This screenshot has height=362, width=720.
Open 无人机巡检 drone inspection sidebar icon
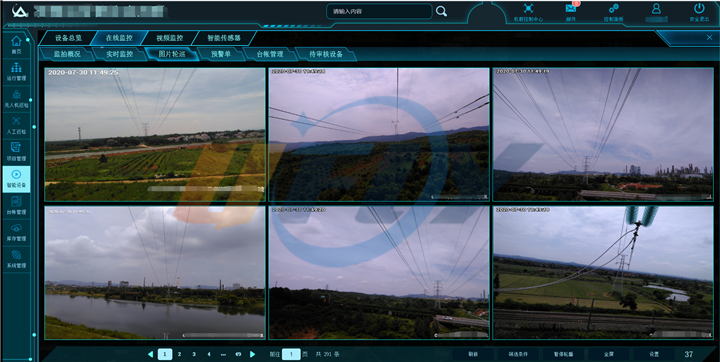(x=16, y=98)
